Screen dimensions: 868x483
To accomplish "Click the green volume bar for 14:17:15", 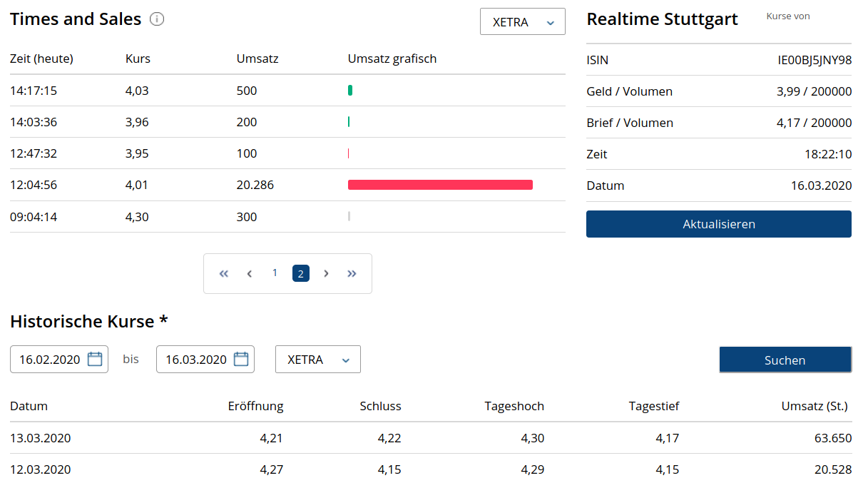I will (x=350, y=91).
